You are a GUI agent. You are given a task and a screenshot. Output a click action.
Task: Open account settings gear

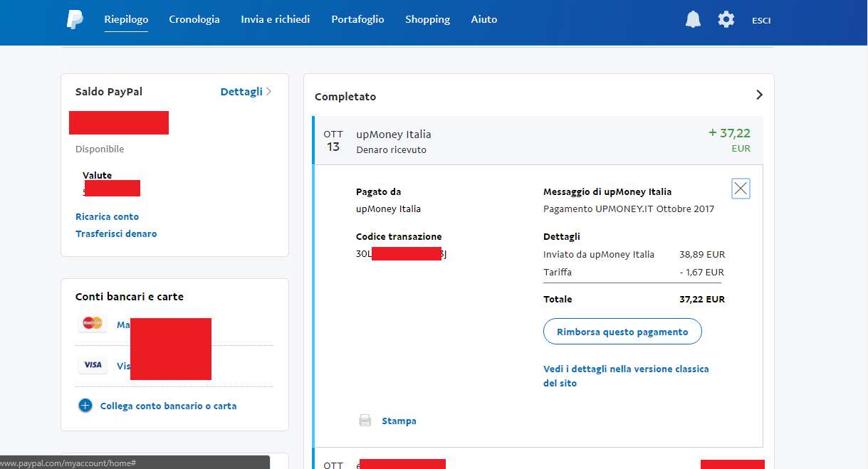[x=726, y=20]
